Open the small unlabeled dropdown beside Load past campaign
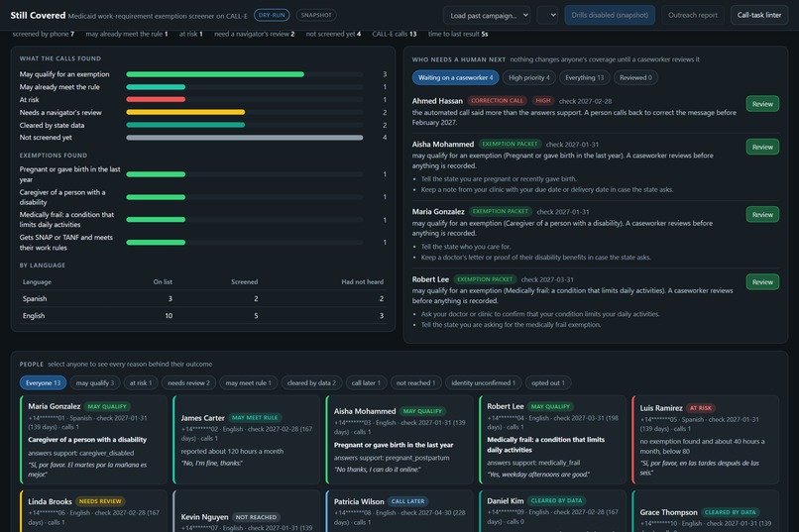 (547, 15)
